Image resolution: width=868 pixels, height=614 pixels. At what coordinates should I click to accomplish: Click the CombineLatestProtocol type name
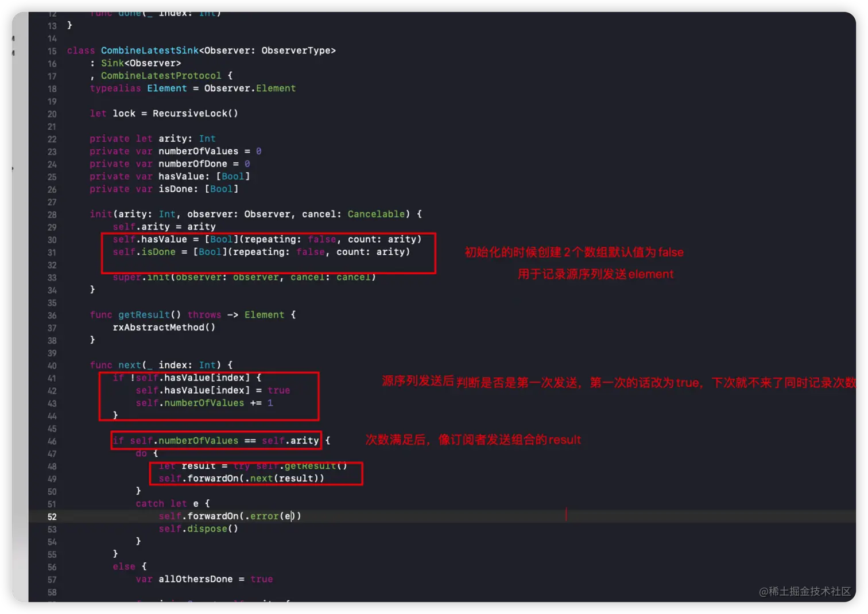(x=161, y=76)
